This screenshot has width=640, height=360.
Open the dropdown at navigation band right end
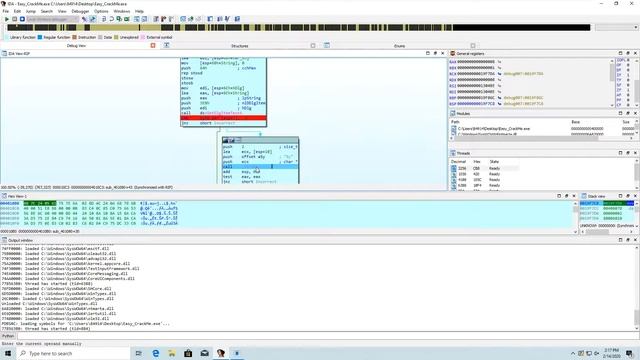coord(636,27)
